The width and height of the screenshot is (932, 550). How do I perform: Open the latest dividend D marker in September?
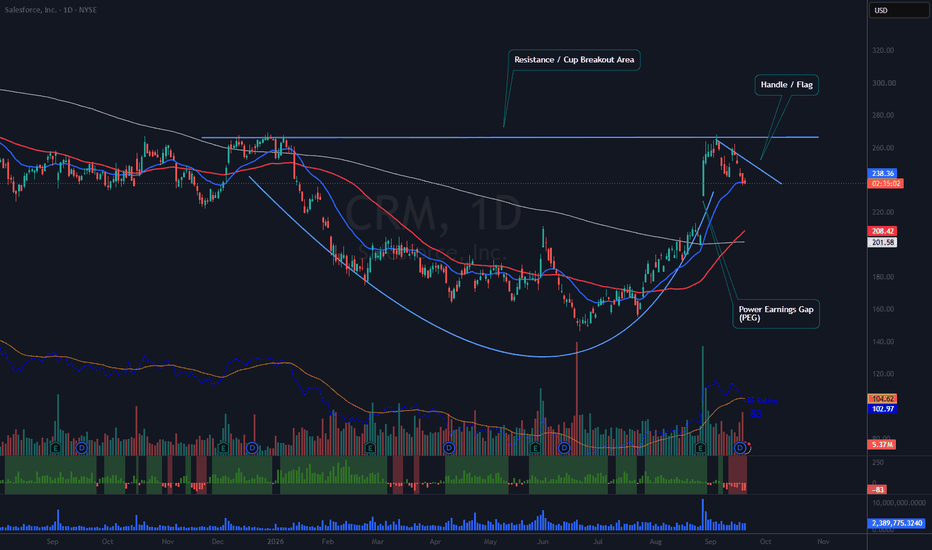click(740, 448)
